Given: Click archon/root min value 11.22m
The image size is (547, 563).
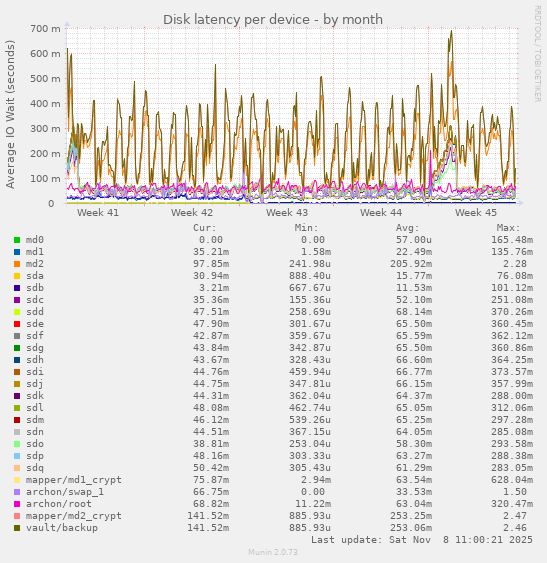Looking at the screenshot, I should [312, 504].
